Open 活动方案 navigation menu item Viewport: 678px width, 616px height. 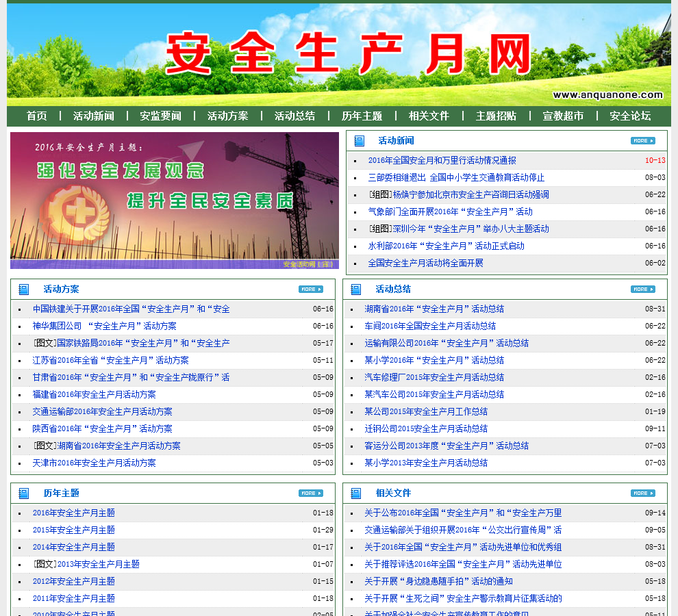(x=228, y=116)
